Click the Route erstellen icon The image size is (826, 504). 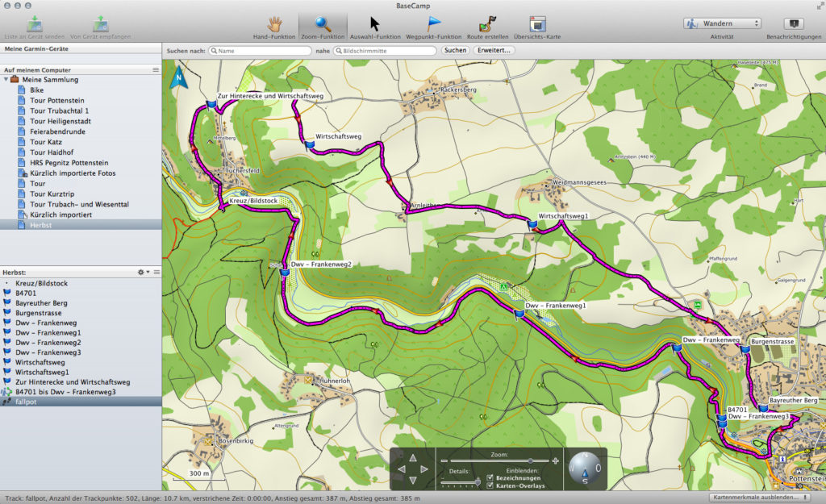(486, 23)
